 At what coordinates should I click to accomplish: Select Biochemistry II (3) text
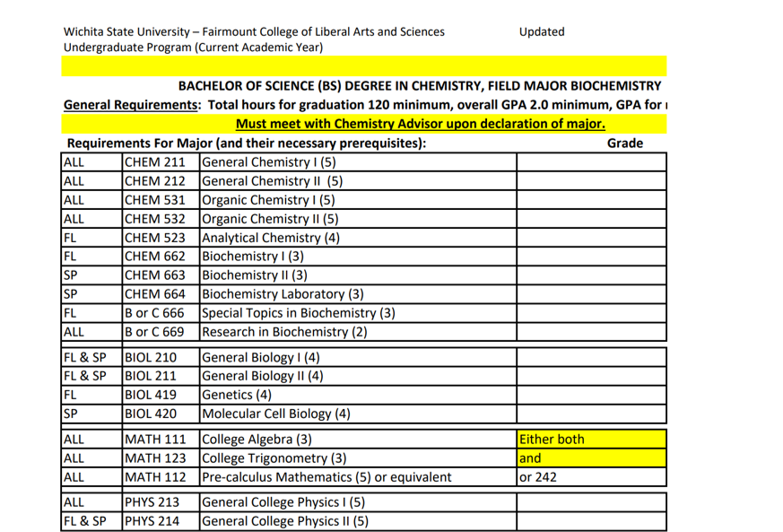click(x=255, y=275)
